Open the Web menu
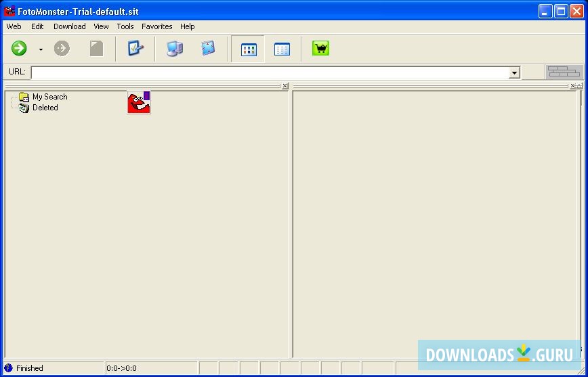The width and height of the screenshot is (588, 377). (14, 26)
